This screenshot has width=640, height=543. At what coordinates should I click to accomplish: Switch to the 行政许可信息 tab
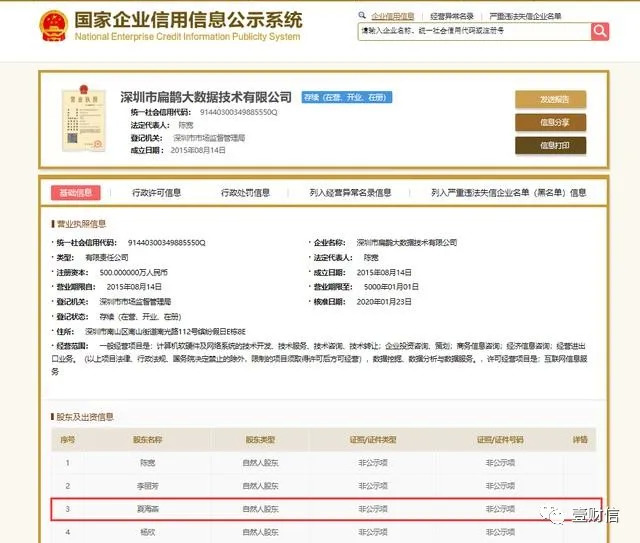(x=157, y=193)
